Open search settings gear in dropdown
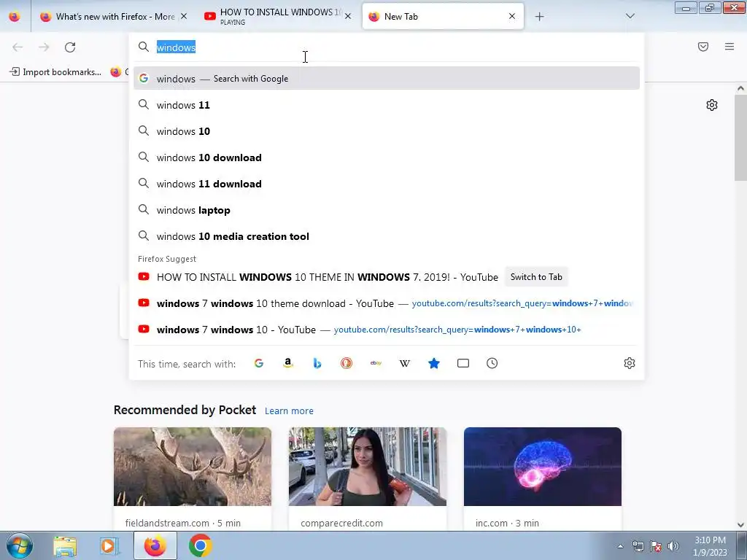 point(630,363)
